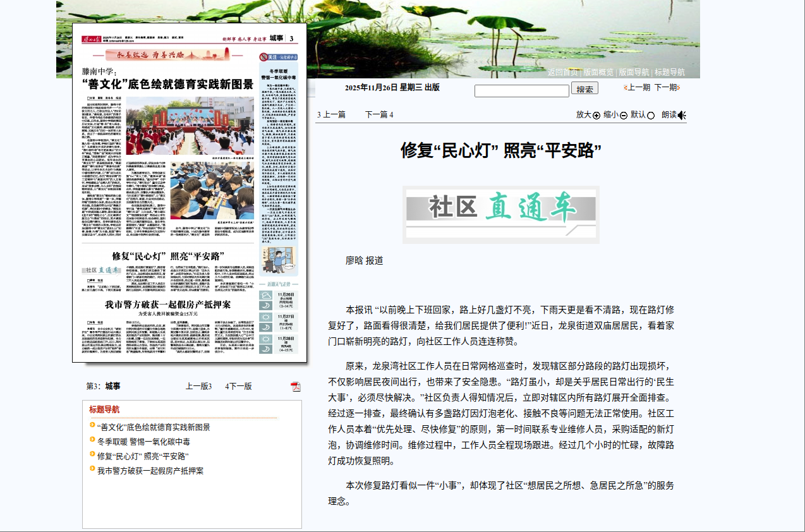The width and height of the screenshot is (805, 532).
Task: Open 标题导航 in top navigation
Action: point(670,72)
